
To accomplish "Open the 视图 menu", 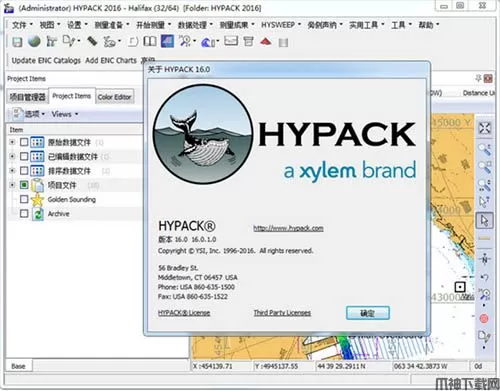I will click(49, 25).
